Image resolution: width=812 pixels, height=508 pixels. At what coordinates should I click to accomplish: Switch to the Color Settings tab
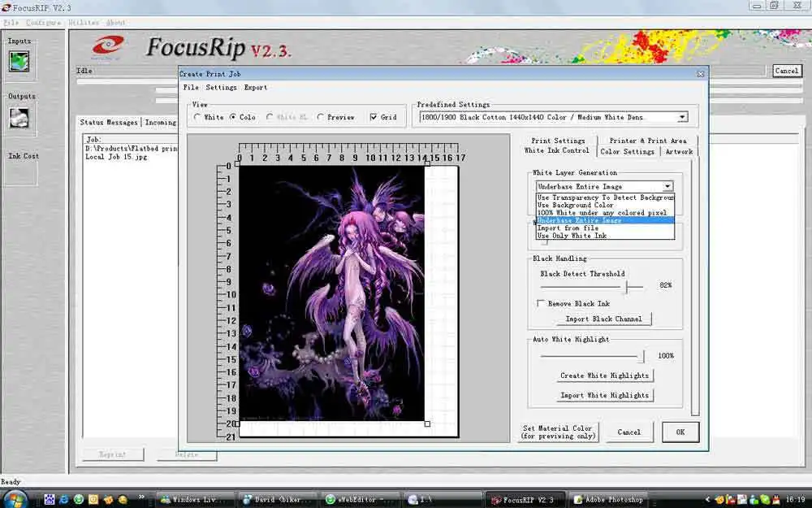[x=627, y=151]
